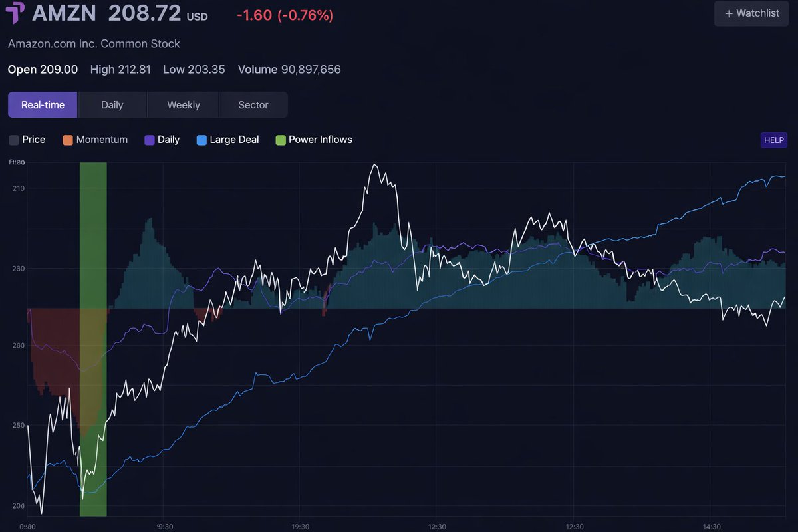
Task: Click the Price legend label
Action: pos(34,140)
